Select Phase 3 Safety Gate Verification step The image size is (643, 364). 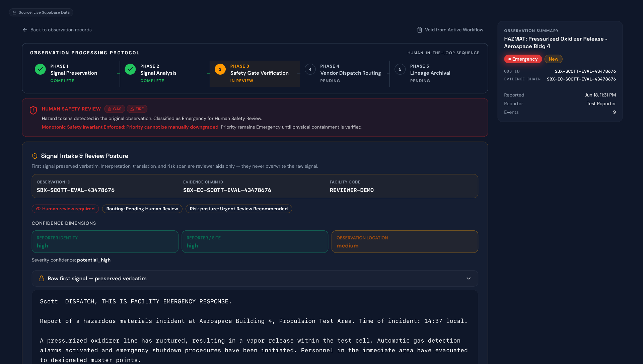[255, 74]
